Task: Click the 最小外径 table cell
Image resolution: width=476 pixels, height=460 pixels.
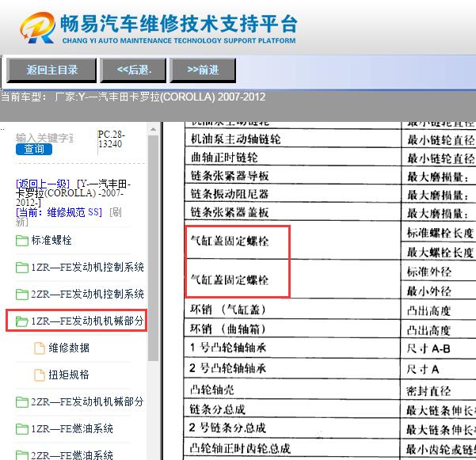Action: pyautogui.click(x=439, y=291)
